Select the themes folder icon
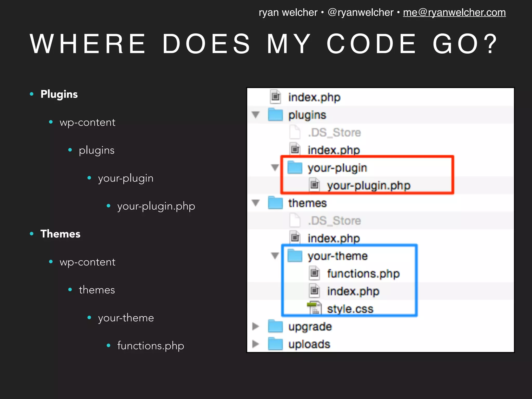 coord(275,203)
